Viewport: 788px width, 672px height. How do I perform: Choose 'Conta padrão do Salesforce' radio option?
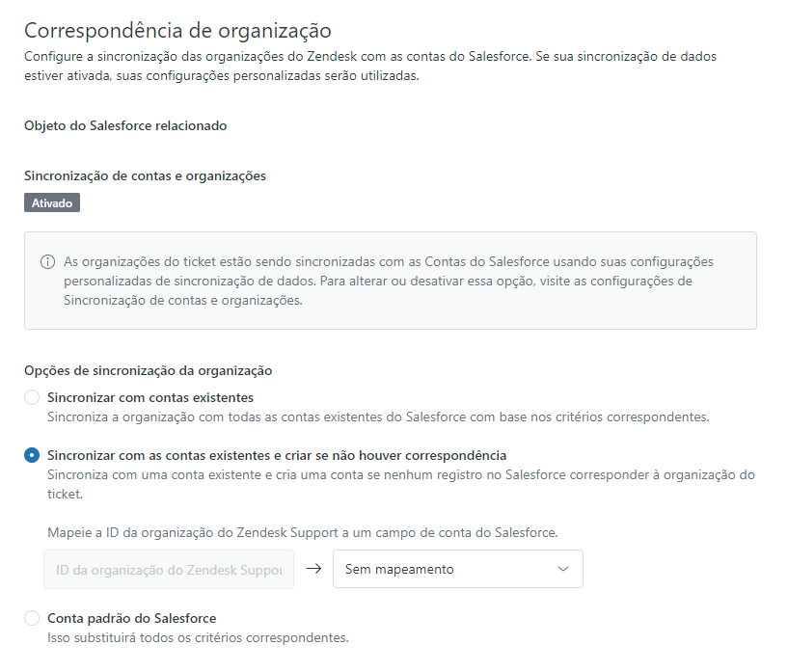(x=32, y=618)
